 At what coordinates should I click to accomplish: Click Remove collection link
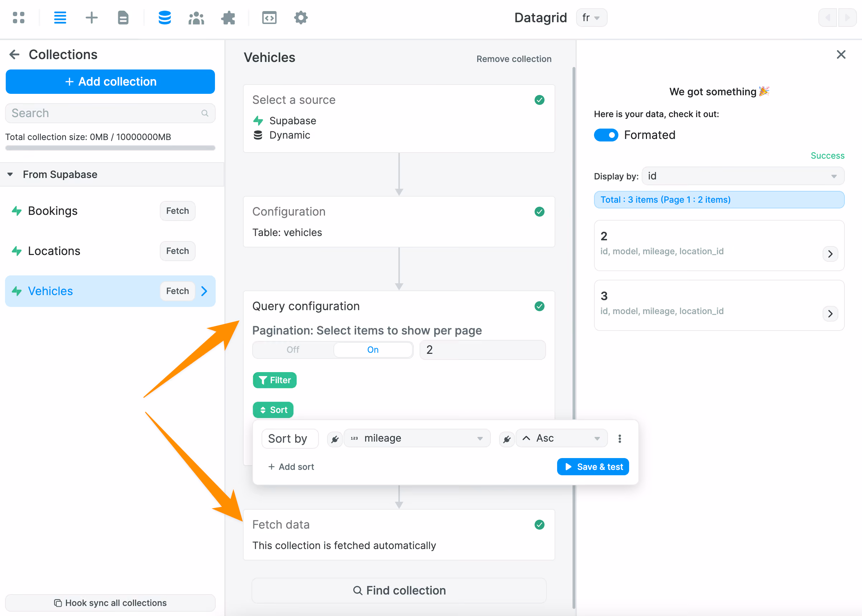pyautogui.click(x=514, y=59)
